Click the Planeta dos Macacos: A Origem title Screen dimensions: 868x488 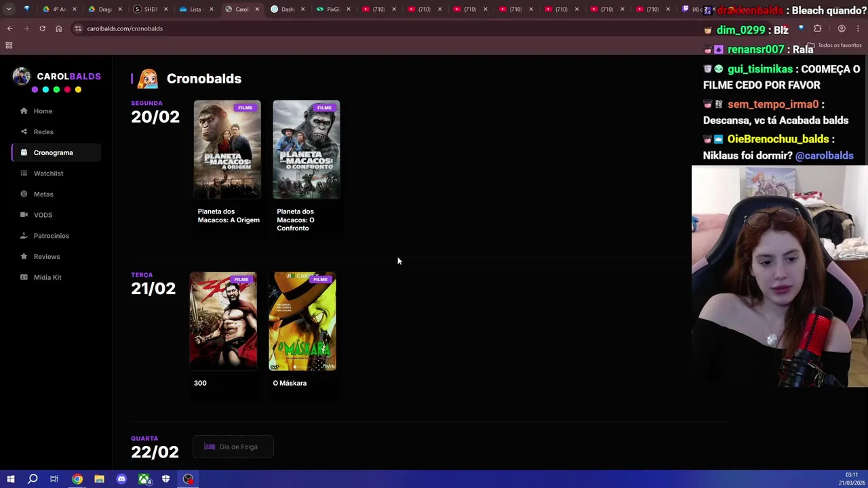[229, 216]
